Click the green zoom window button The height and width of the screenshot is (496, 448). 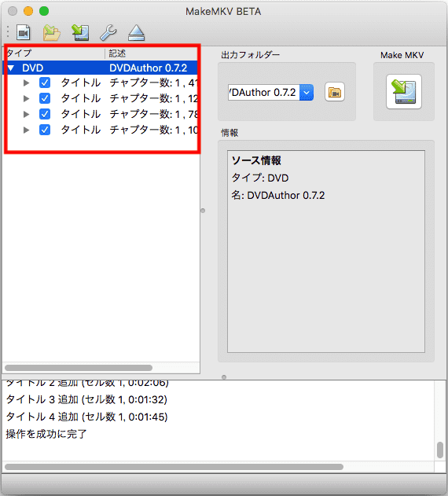tap(44, 11)
